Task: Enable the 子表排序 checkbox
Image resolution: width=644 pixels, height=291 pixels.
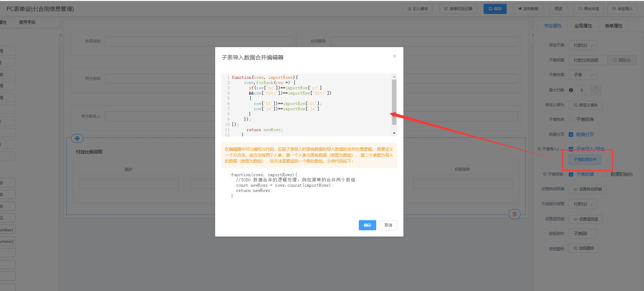Action: coord(571,120)
